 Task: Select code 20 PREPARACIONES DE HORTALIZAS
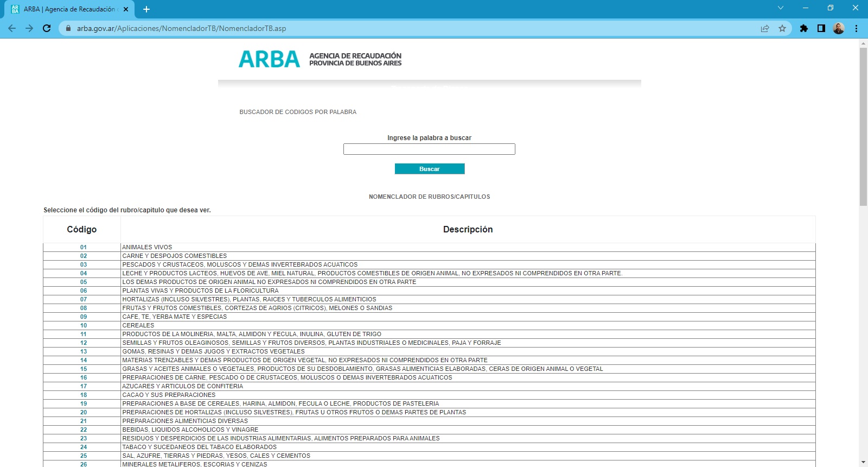84,412
